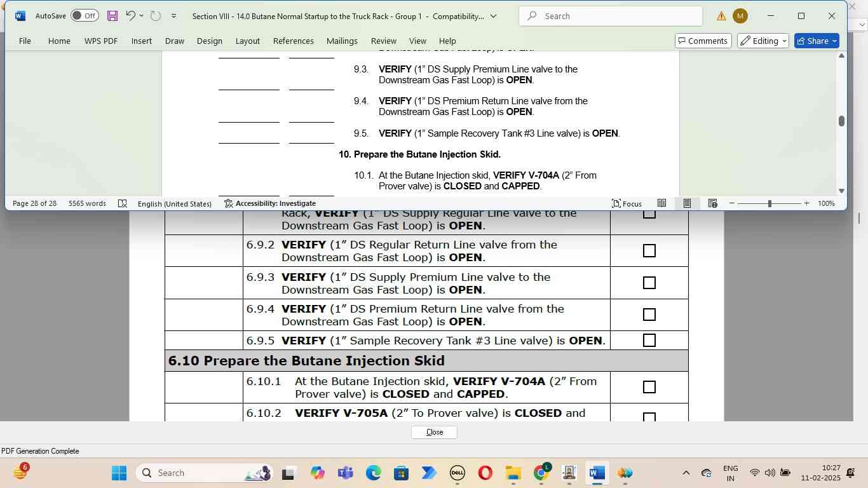Click the proofing check icon in status bar
Viewport: 868px width, 488px height.
(x=123, y=203)
